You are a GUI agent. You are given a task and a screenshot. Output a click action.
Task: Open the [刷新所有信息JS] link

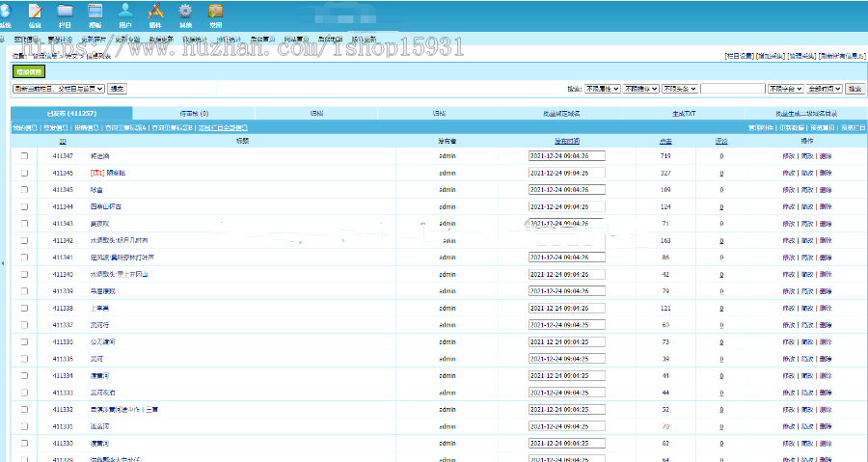(x=842, y=56)
